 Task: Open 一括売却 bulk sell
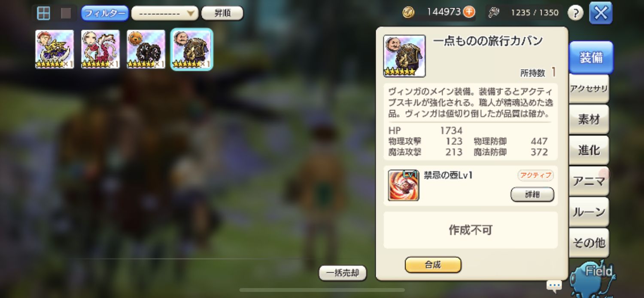[x=343, y=273]
